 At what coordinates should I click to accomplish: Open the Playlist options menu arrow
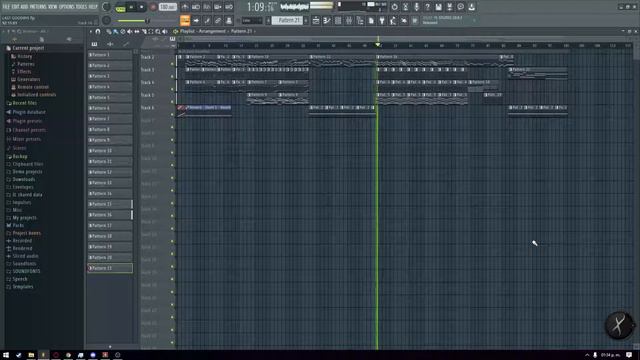coord(91,31)
